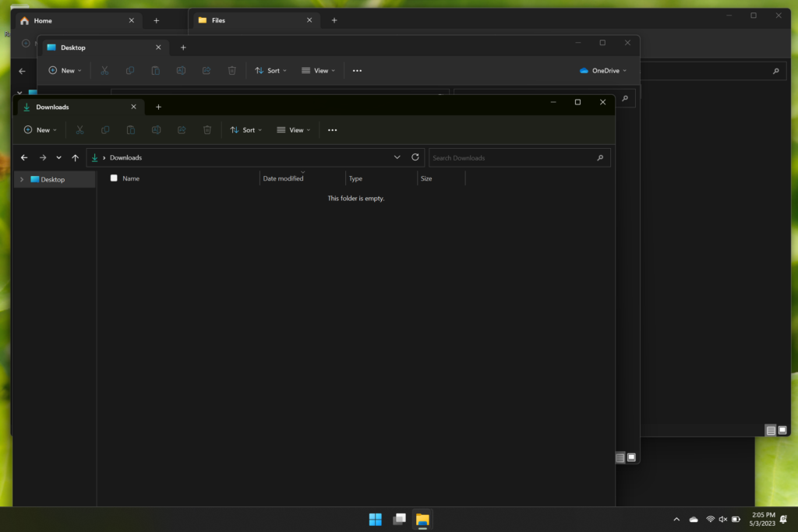Go up one folder level in Downloads
The image size is (798, 532).
tap(76, 157)
